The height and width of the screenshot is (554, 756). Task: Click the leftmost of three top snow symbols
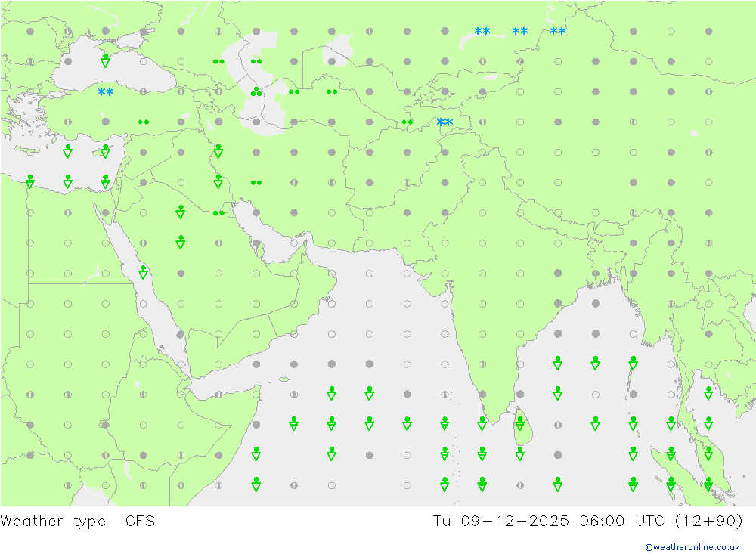tap(482, 32)
